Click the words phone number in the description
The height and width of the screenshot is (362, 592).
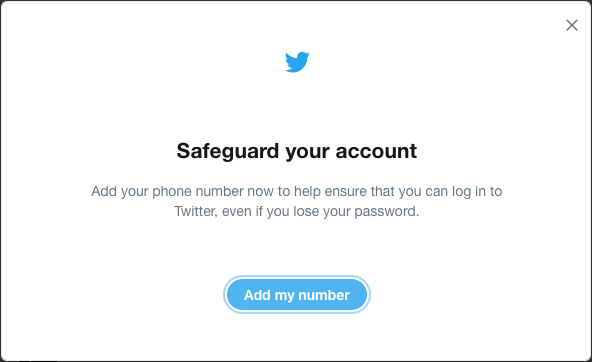198,191
